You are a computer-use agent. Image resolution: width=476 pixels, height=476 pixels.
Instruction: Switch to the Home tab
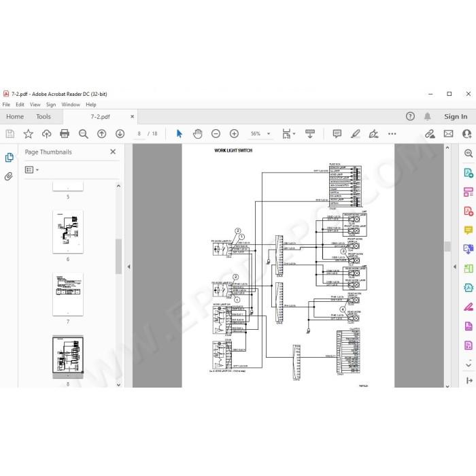15,116
